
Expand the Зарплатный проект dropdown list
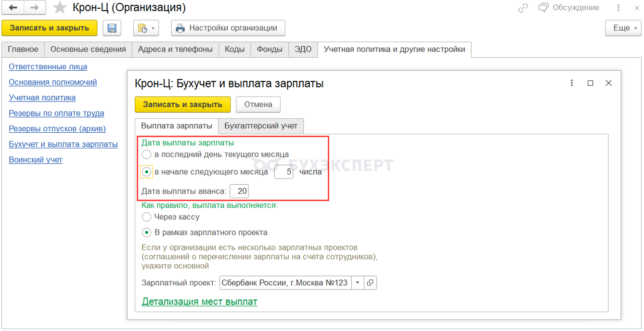(x=358, y=283)
